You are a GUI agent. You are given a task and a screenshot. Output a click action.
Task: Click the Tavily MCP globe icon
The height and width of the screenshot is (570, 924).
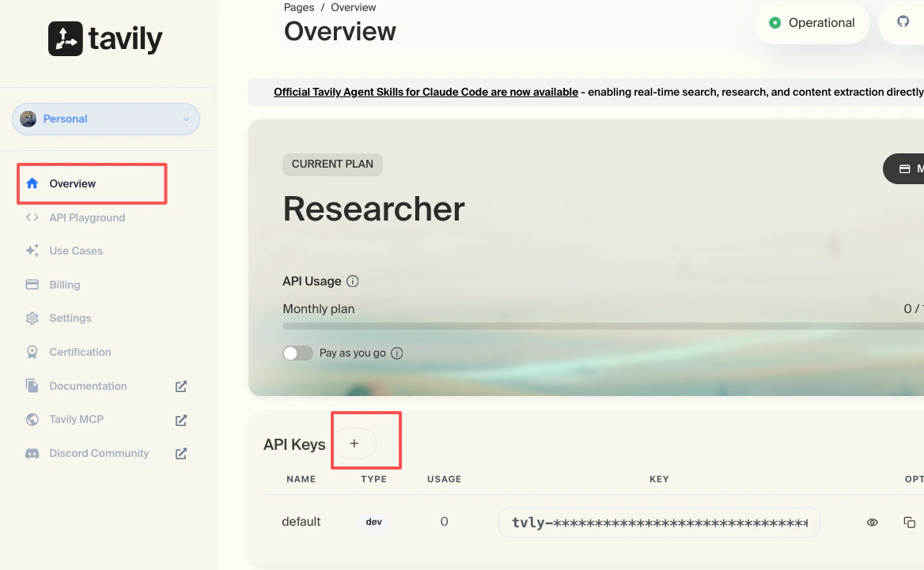point(32,419)
